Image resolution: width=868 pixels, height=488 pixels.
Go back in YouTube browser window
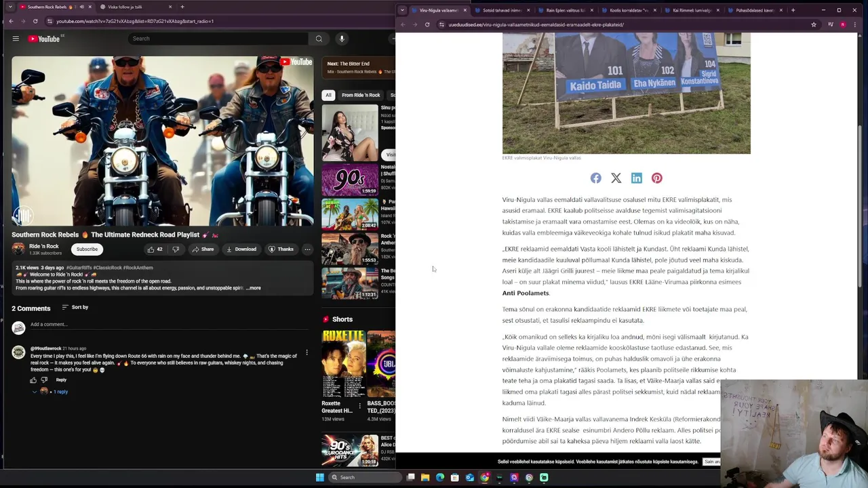click(12, 21)
